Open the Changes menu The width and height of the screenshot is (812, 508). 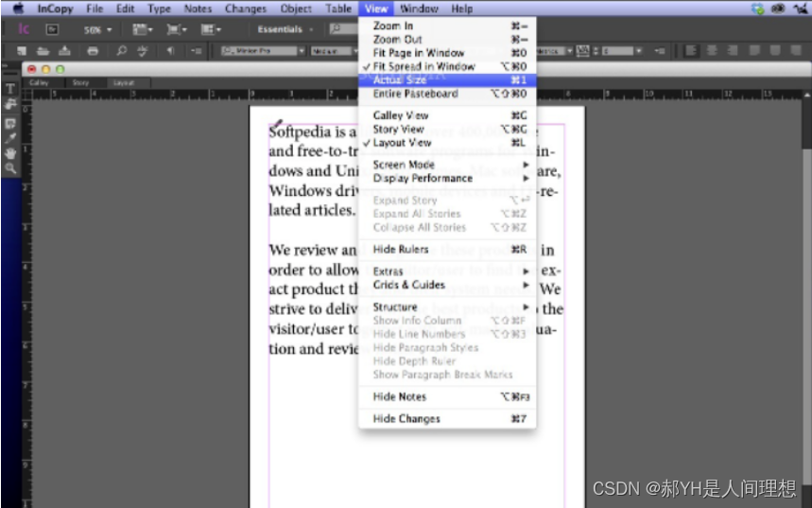[x=246, y=9]
